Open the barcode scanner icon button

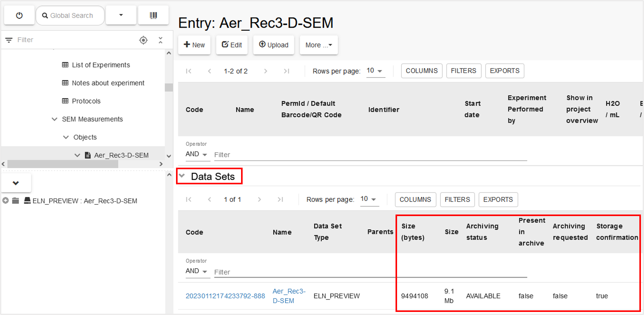click(153, 15)
